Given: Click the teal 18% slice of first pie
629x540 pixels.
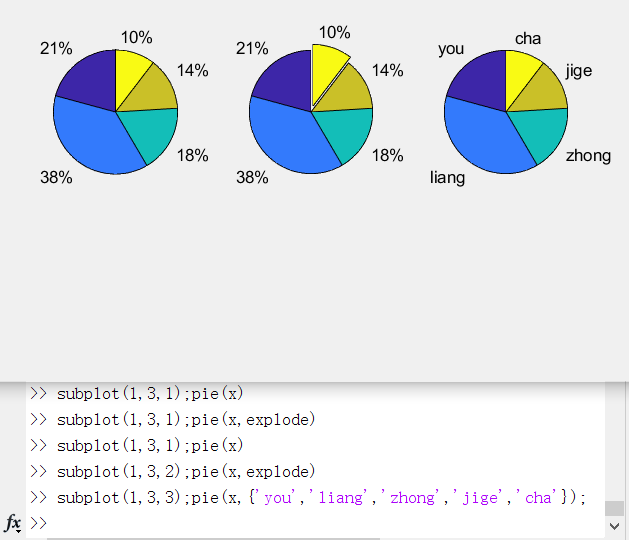Looking at the screenshot, I should click(x=152, y=132).
